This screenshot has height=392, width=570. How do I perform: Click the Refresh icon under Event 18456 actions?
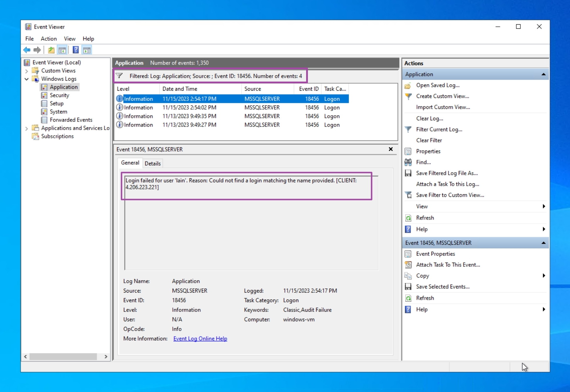[408, 298]
